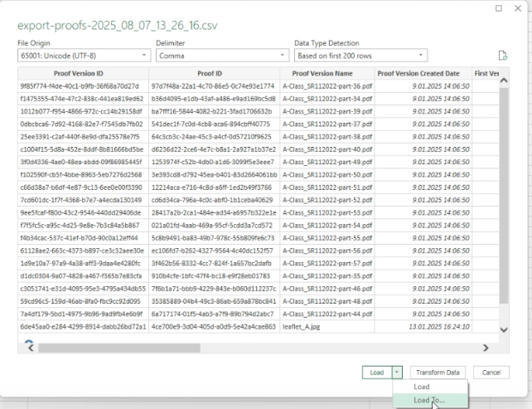Click Proof Version ID c1004f15-5d8a-452e-8ddf-8b81666bd5be

coord(83,149)
